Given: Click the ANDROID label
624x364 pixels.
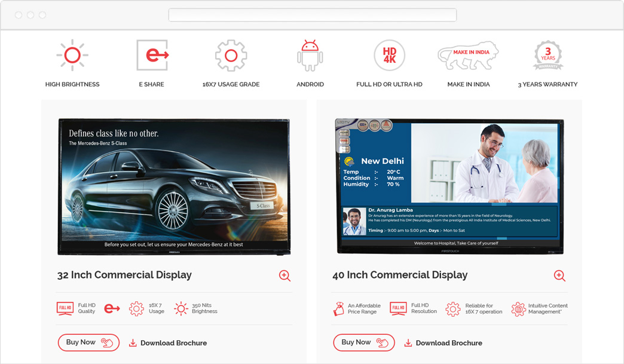Looking at the screenshot, I should pos(310,84).
